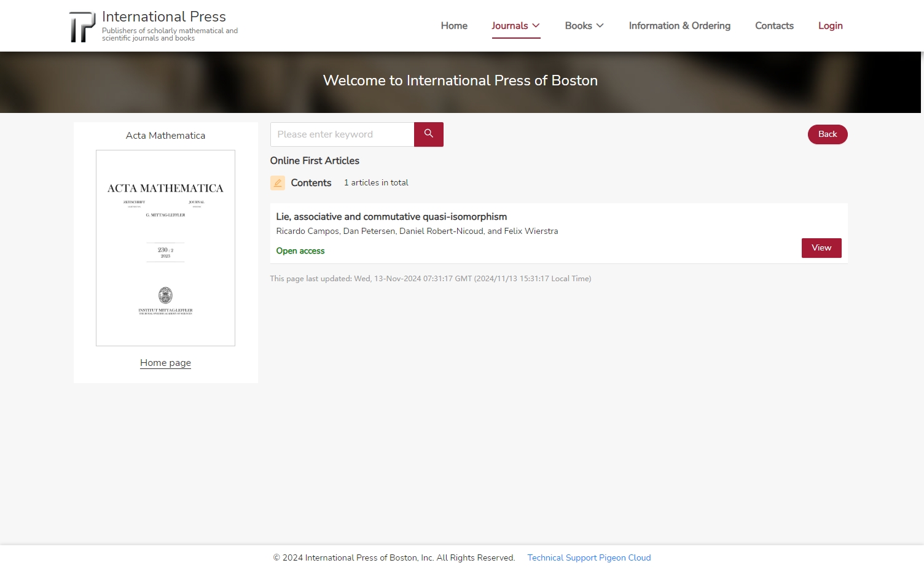Viewport: 924px width, 571px height.
Task: Focus the keyword search field
Action: point(342,134)
